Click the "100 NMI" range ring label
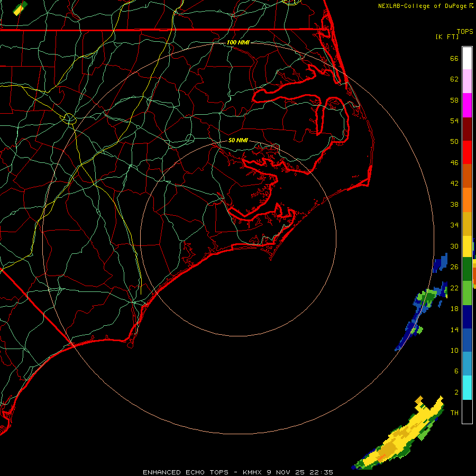The height and width of the screenshot is (476, 476). coord(238,42)
